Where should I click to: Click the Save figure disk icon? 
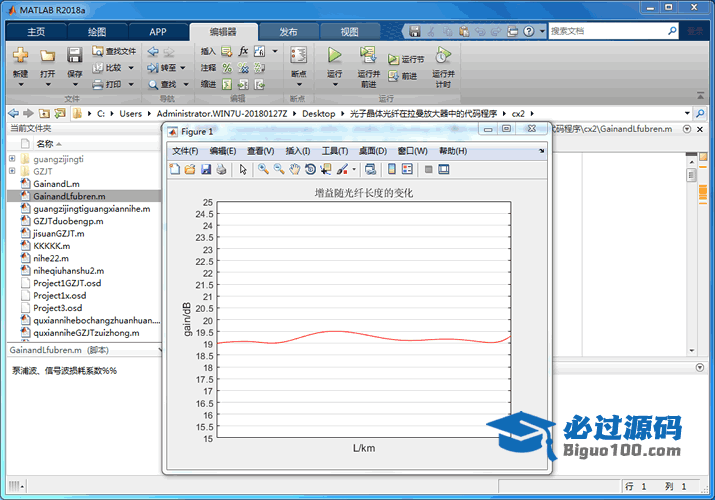click(206, 170)
